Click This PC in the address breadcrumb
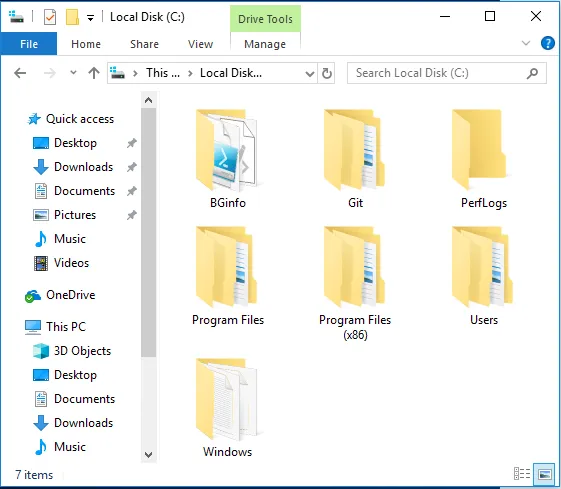Viewport: 561px width, 489px height. pyautogui.click(x=162, y=73)
